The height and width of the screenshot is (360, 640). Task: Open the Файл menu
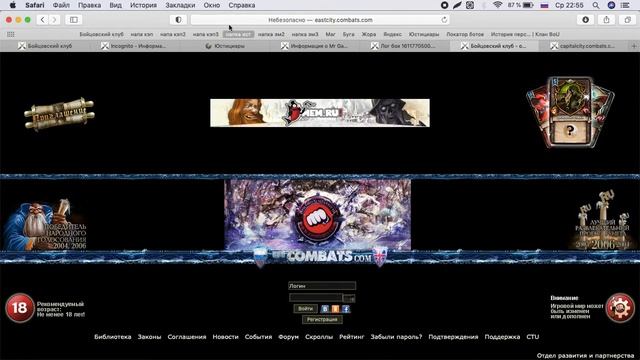tap(61, 5)
